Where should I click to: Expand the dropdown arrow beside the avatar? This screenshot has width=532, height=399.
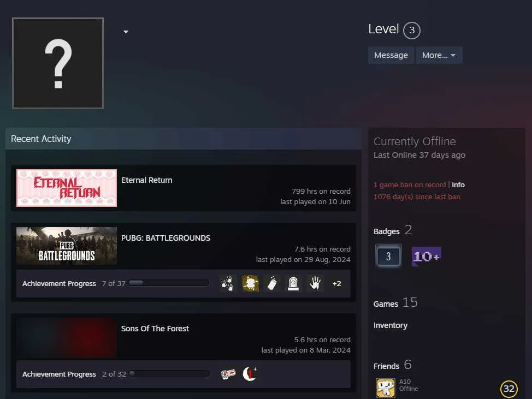tap(126, 32)
